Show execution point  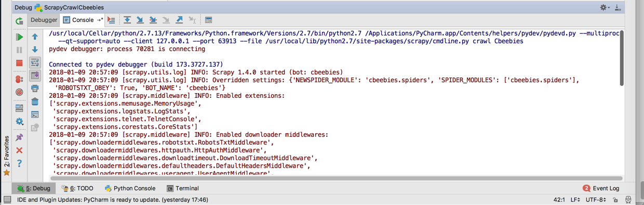pyautogui.click(x=111, y=20)
